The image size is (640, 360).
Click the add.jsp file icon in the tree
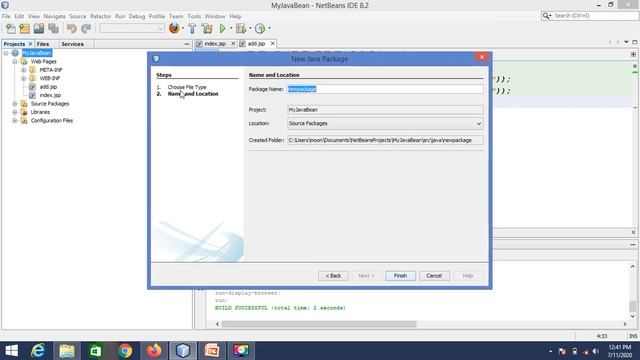point(32,87)
